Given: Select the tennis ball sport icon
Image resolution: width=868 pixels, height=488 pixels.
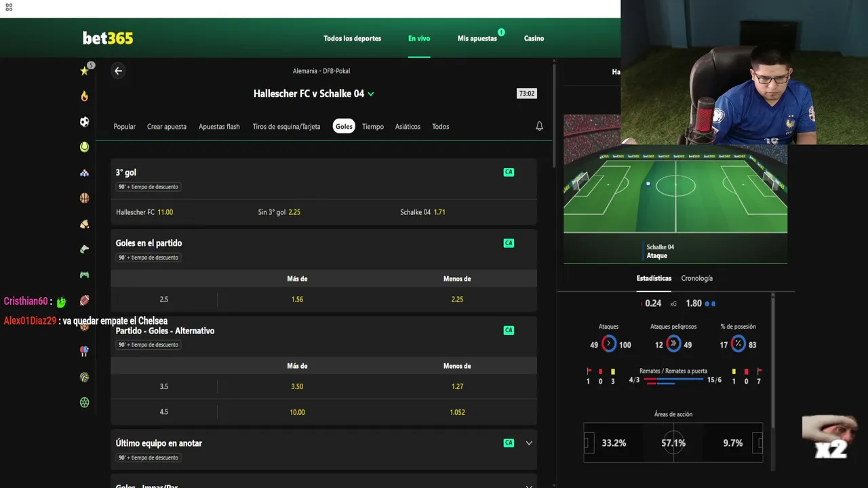Looking at the screenshot, I should click(x=84, y=147).
